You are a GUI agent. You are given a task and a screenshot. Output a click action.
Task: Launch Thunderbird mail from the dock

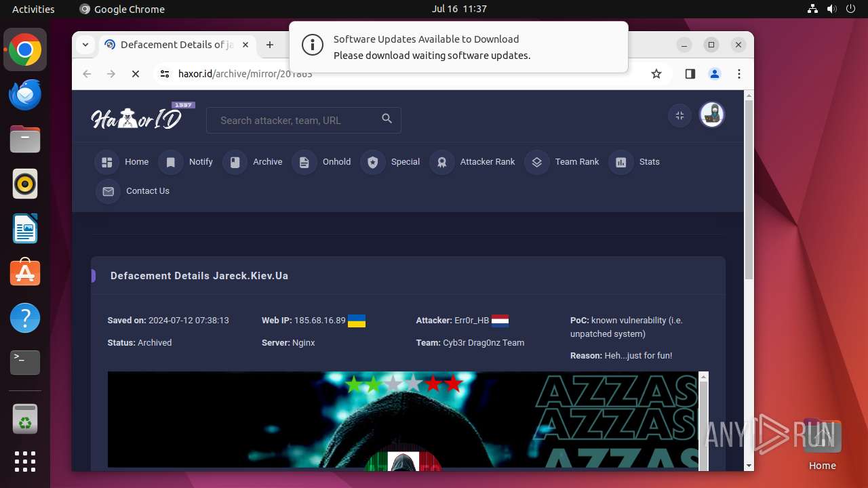[x=25, y=95]
